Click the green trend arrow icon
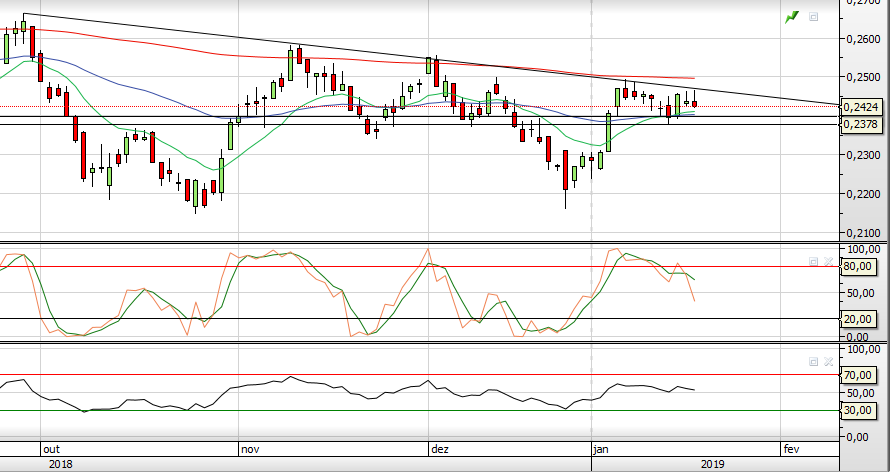 tap(792, 16)
